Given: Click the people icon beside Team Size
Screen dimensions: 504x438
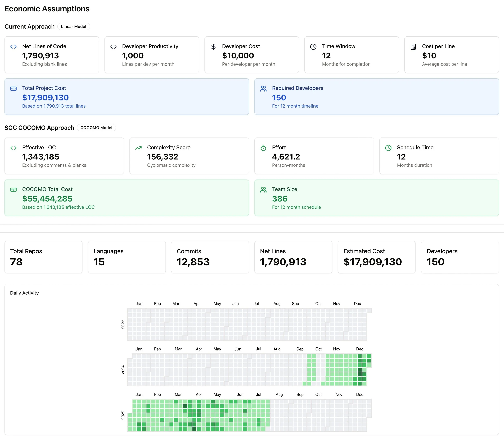Looking at the screenshot, I should coord(263,190).
